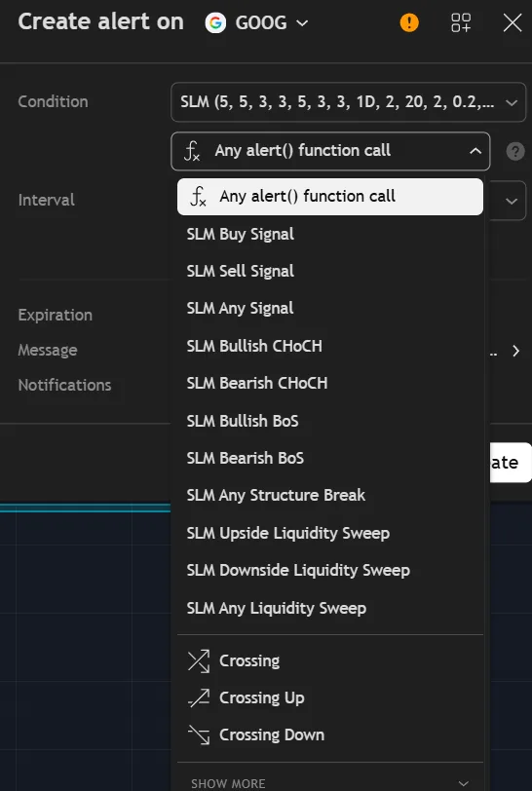Choose the Crossing Down condition
The height and width of the screenshot is (791, 532).
[x=330, y=735]
